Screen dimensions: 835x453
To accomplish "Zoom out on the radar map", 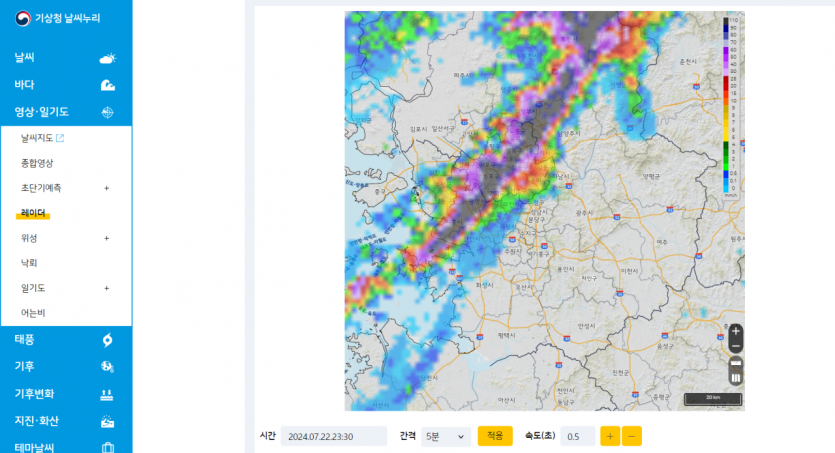I will pyautogui.click(x=736, y=346).
